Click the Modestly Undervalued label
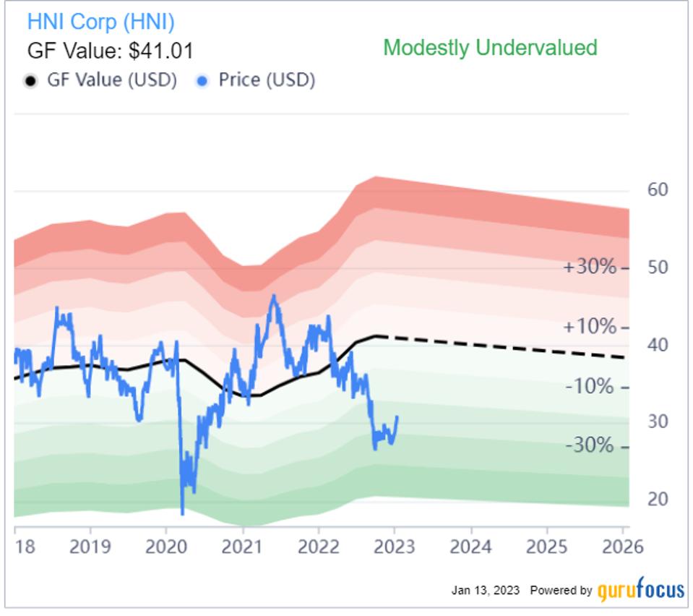The width and height of the screenshot is (693, 616). 490,48
